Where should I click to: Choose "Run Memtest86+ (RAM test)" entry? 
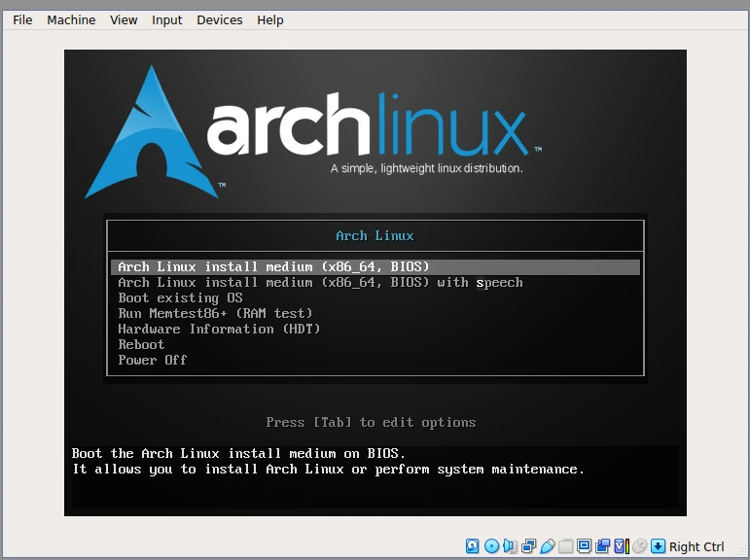coord(215,313)
